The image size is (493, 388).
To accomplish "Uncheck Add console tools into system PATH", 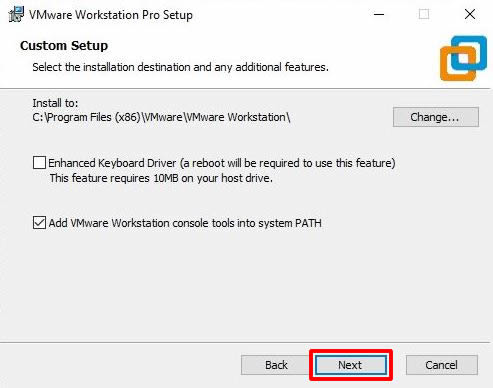I will [39, 223].
